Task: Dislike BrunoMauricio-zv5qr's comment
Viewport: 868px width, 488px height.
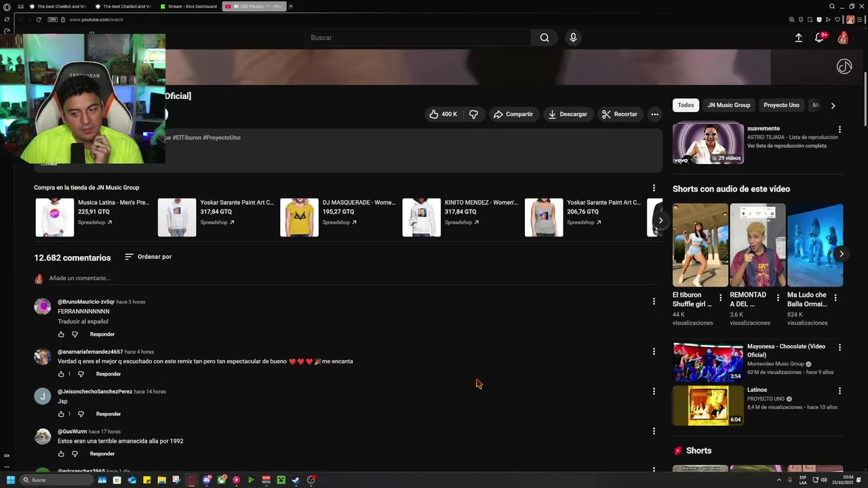Action: click(x=75, y=334)
